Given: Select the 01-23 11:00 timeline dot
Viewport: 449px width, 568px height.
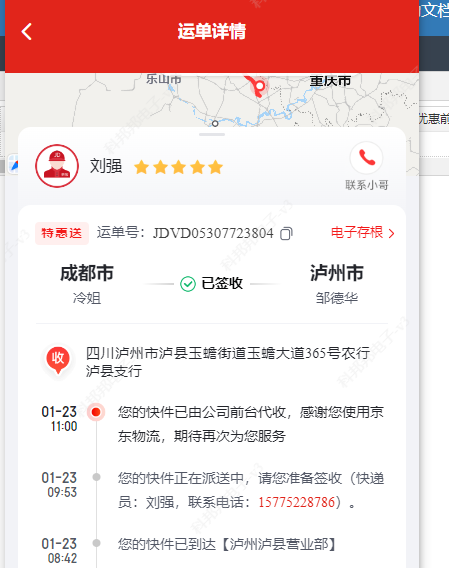Looking at the screenshot, I should (x=96, y=412).
